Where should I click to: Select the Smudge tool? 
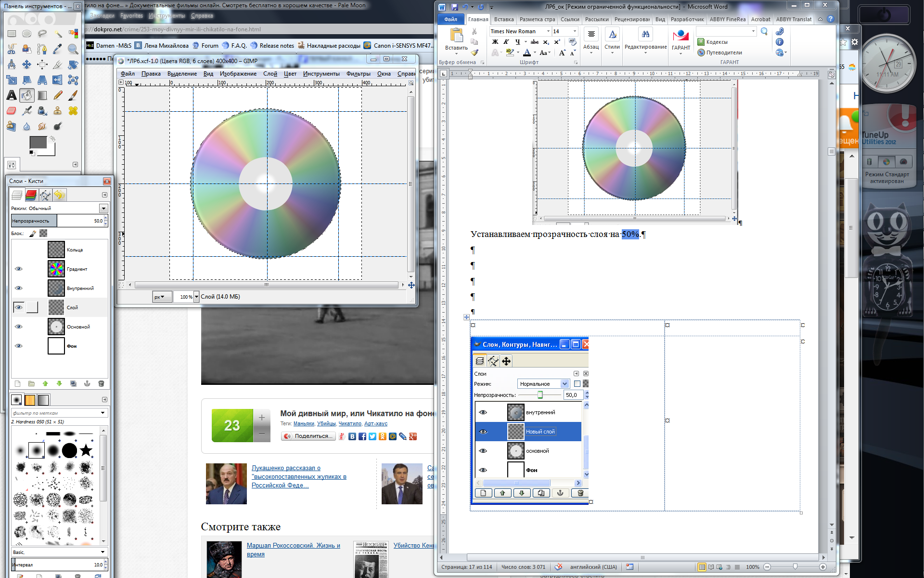click(x=42, y=126)
